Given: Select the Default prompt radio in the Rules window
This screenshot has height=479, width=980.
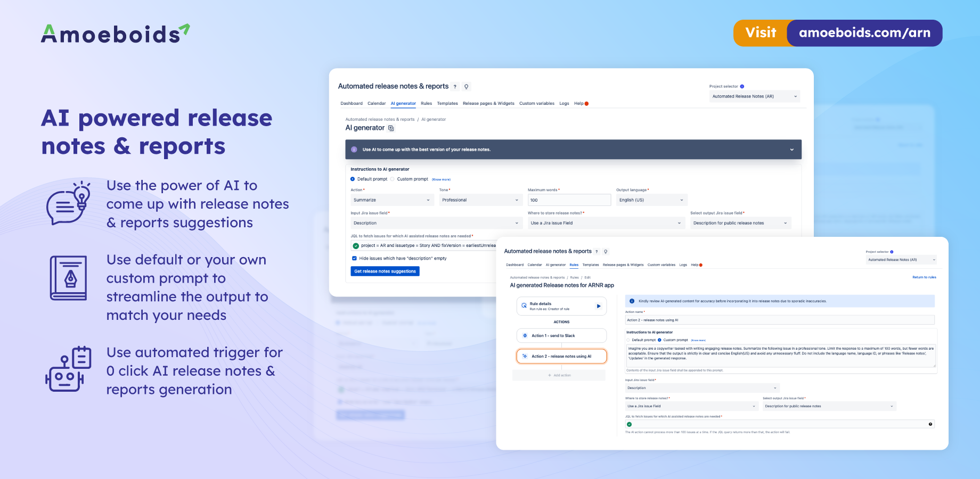Looking at the screenshot, I should tap(628, 340).
